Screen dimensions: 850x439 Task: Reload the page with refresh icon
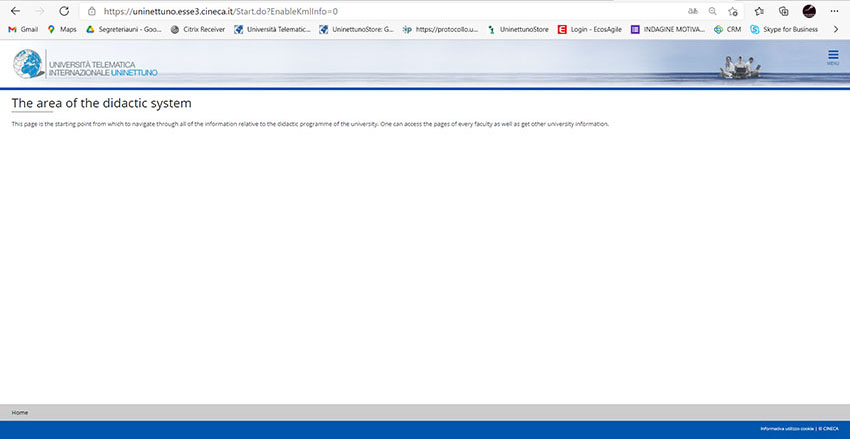point(64,11)
